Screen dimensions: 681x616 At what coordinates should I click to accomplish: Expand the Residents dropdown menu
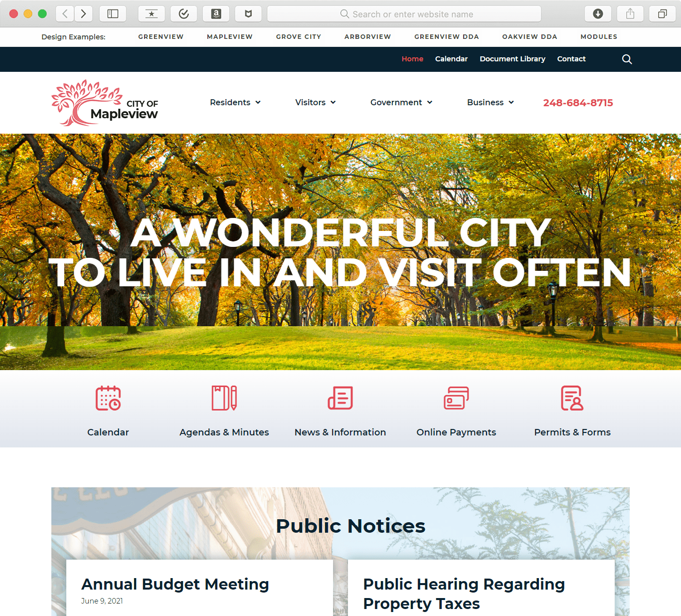point(235,102)
